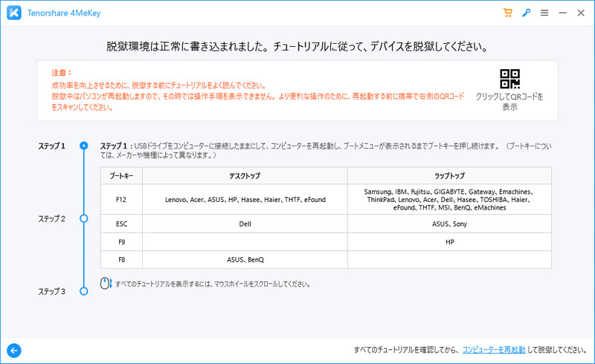Viewport: 595px width, 364px height.
Task: Click the ステップ 3 sidebar label
Action: [51, 292]
